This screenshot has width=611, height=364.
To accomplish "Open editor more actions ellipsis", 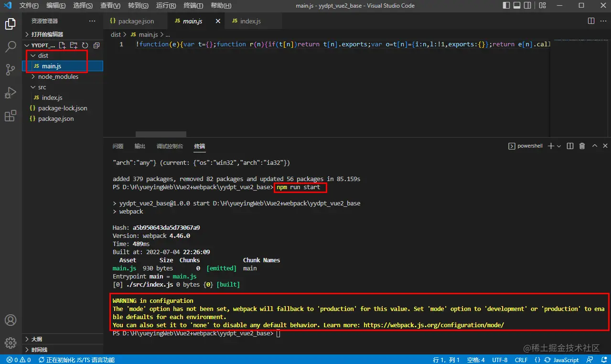I will click(603, 21).
